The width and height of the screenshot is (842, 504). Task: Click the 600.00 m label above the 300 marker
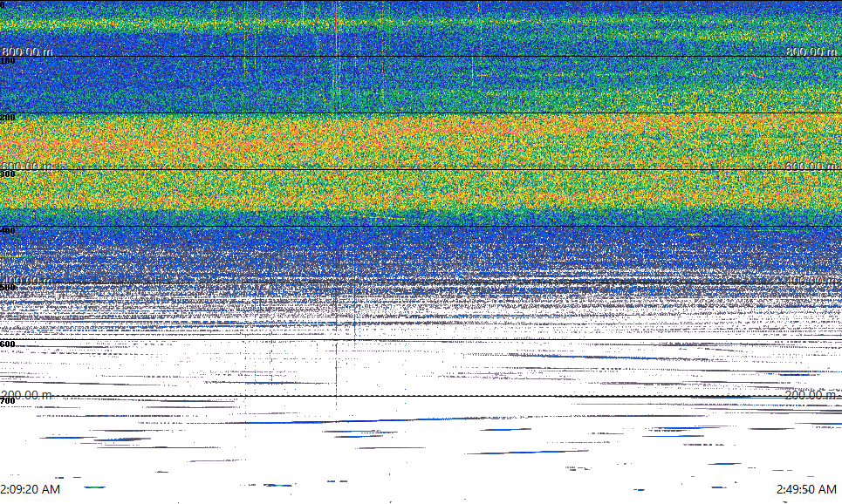click(x=27, y=167)
